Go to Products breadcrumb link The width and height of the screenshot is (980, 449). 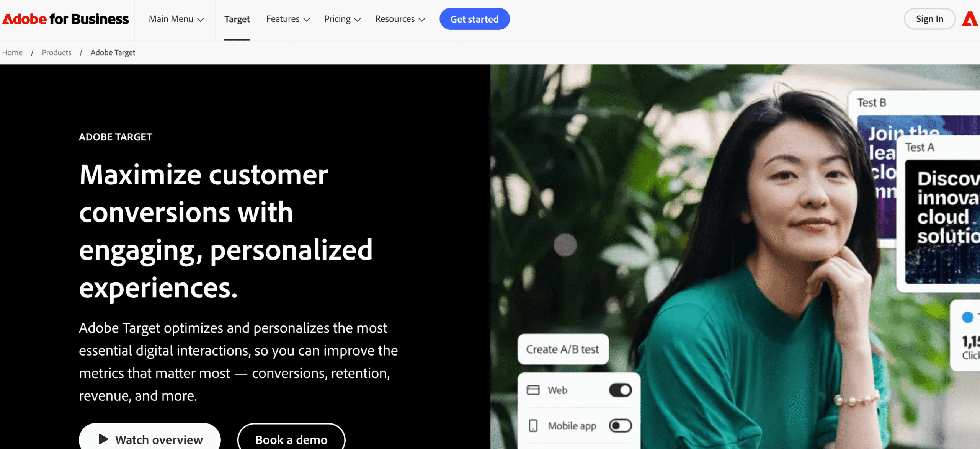pos(57,52)
